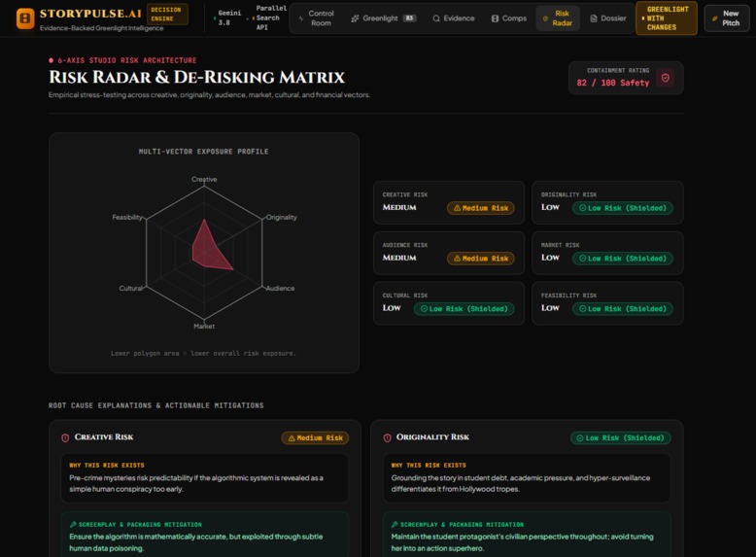
Task: Open the Dossier tab
Action: coord(608,18)
